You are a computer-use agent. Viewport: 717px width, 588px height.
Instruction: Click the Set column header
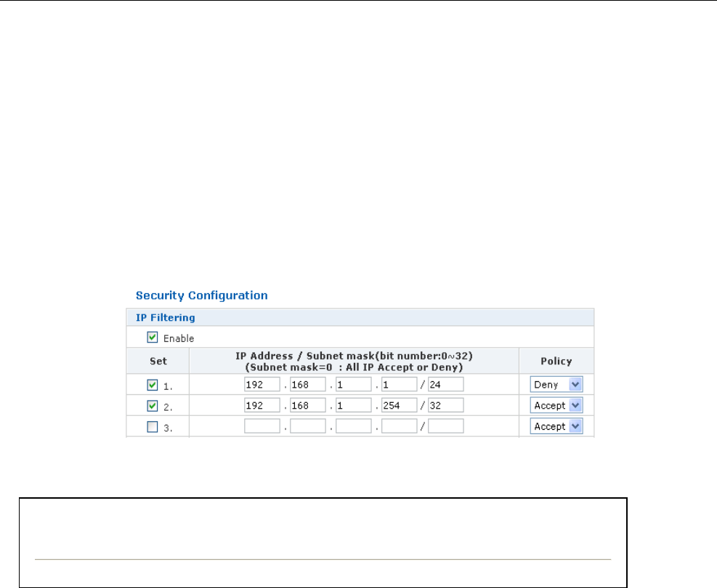(158, 361)
